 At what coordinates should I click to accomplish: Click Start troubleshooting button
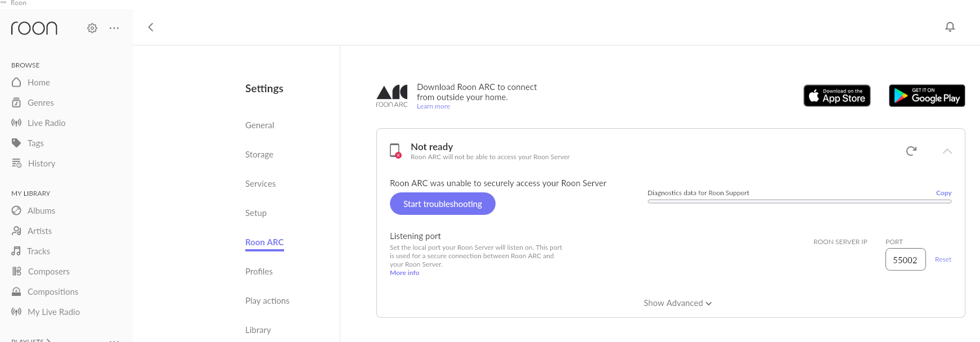[x=443, y=204]
